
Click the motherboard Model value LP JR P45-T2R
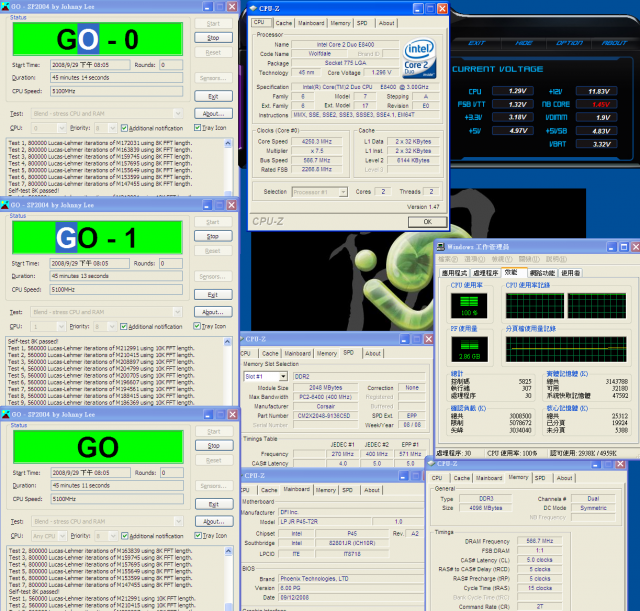point(325,522)
